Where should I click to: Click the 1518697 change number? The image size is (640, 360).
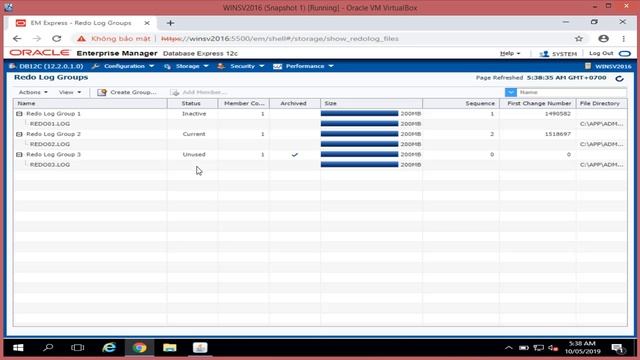pyautogui.click(x=558, y=134)
